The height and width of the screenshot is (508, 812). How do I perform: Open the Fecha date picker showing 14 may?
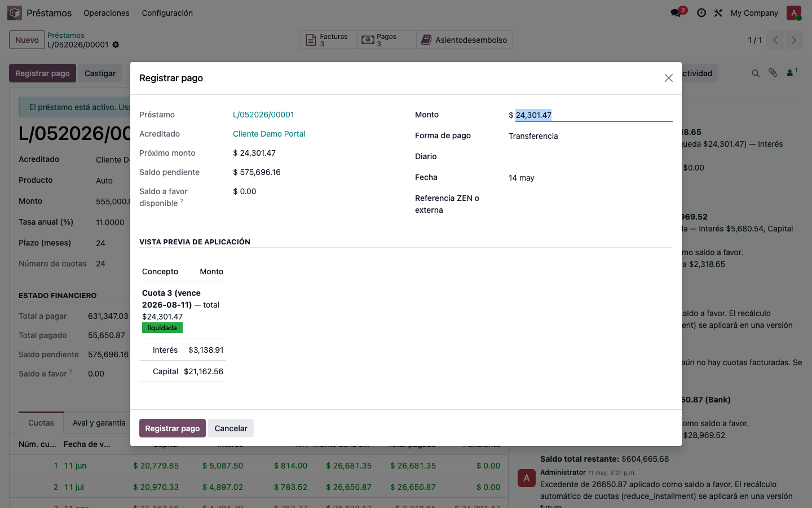point(590,178)
